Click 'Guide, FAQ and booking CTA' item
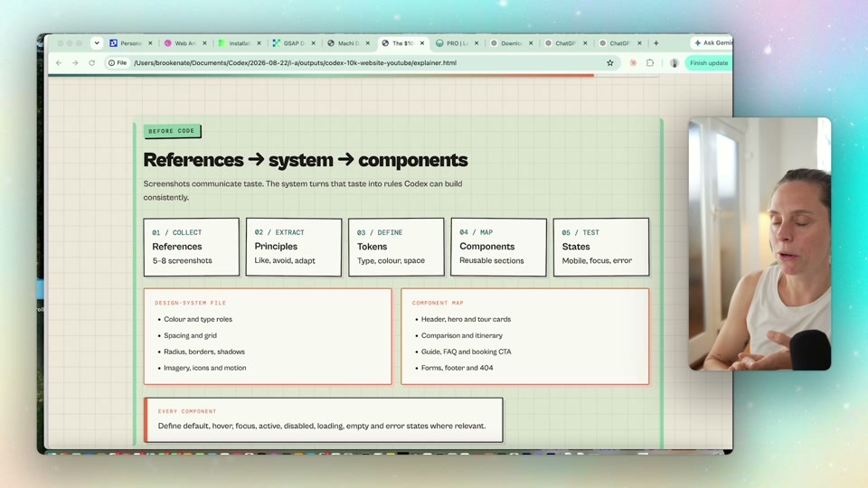The image size is (868, 488). 467,352
